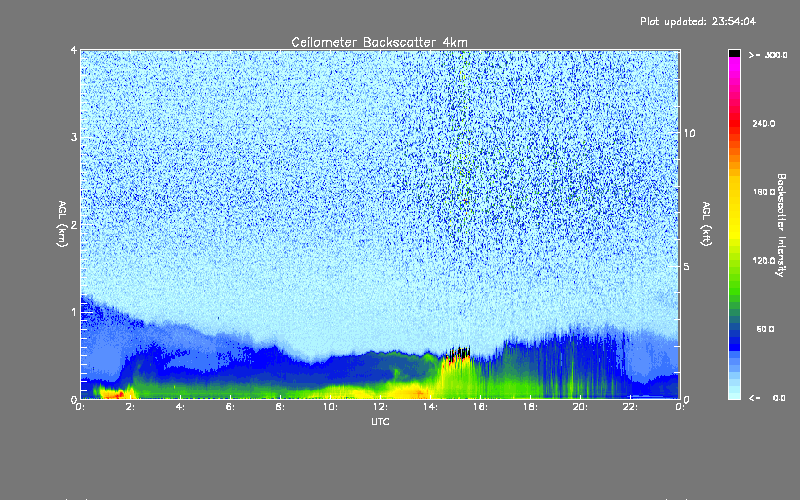Click the UTC x-axis label

tap(380, 421)
